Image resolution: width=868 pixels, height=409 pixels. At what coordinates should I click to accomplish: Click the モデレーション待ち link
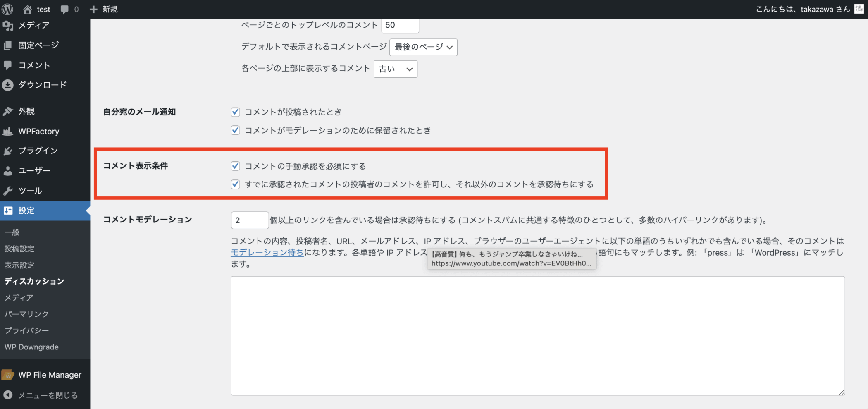pos(267,252)
